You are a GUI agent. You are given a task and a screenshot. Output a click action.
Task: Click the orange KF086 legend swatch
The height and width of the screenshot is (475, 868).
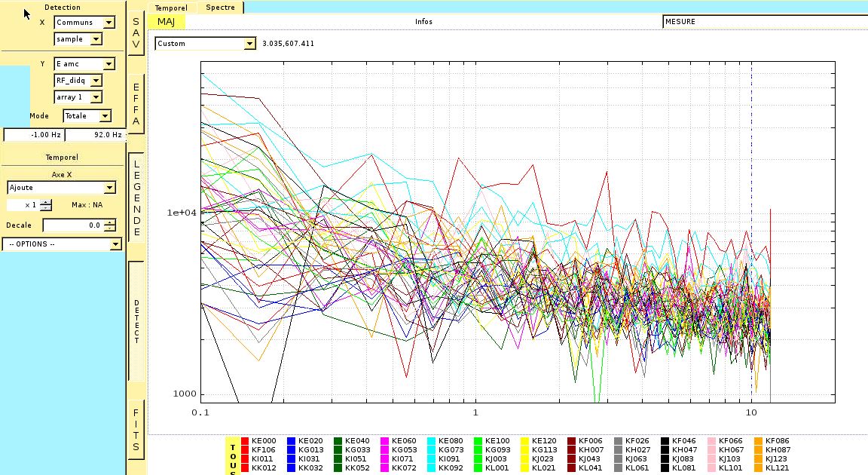click(758, 441)
